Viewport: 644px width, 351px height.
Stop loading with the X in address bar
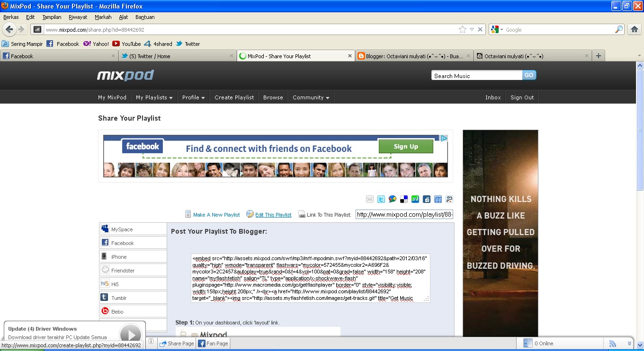coord(480,29)
